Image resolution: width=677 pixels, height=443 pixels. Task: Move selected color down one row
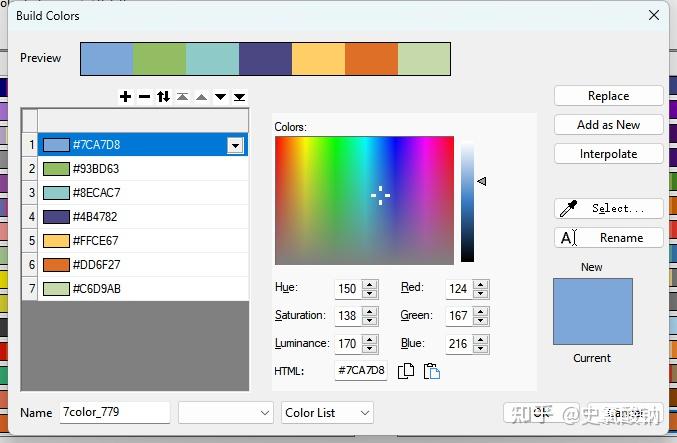tap(220, 97)
